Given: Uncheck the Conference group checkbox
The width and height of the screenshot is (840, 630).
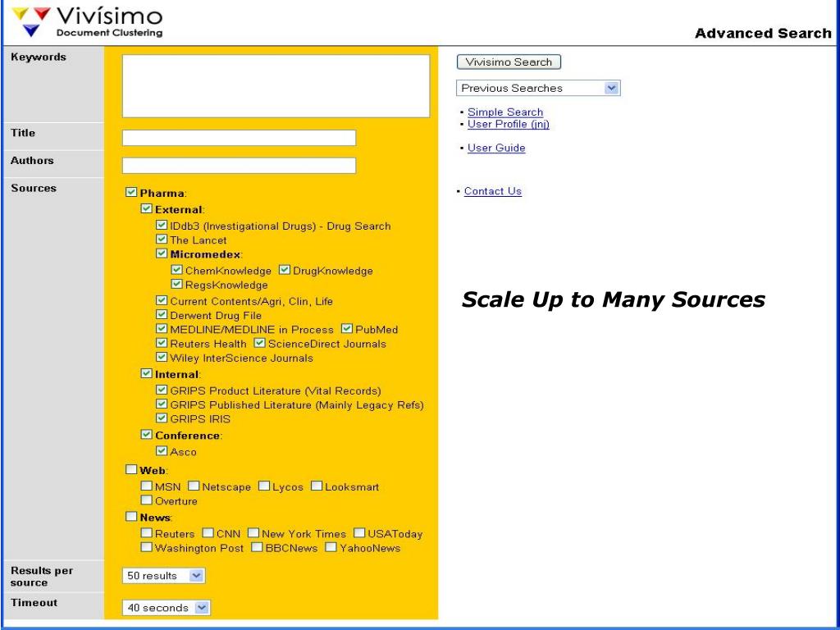Looking at the screenshot, I should (146, 434).
